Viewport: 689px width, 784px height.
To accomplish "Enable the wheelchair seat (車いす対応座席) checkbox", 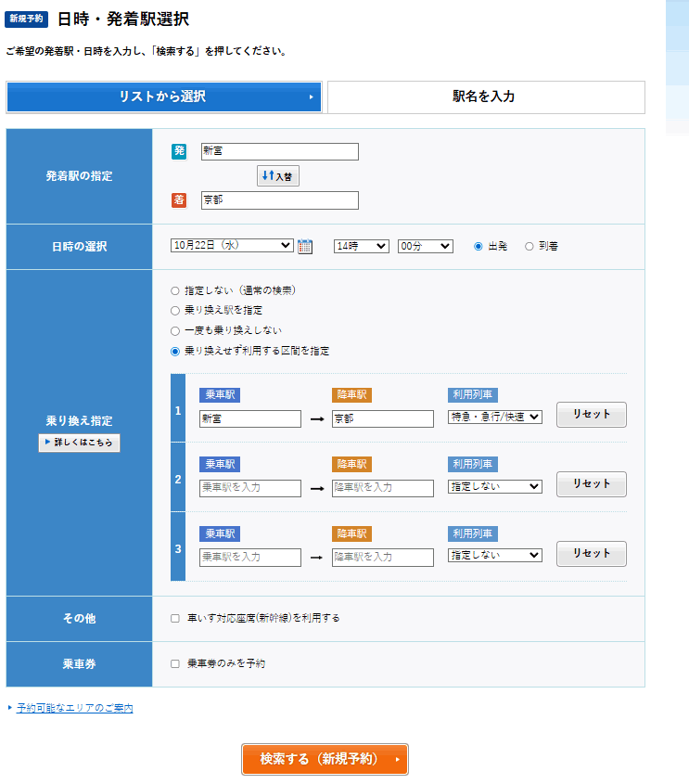I will tap(175, 618).
